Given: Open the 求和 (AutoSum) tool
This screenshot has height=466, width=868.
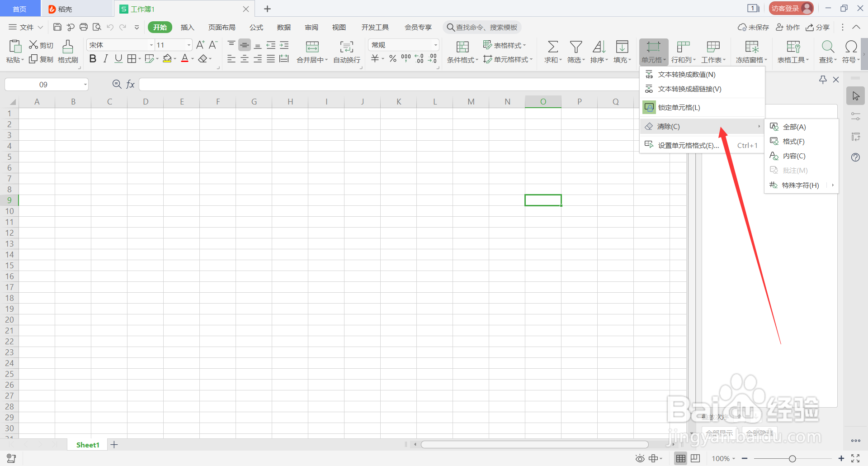Looking at the screenshot, I should (x=552, y=51).
